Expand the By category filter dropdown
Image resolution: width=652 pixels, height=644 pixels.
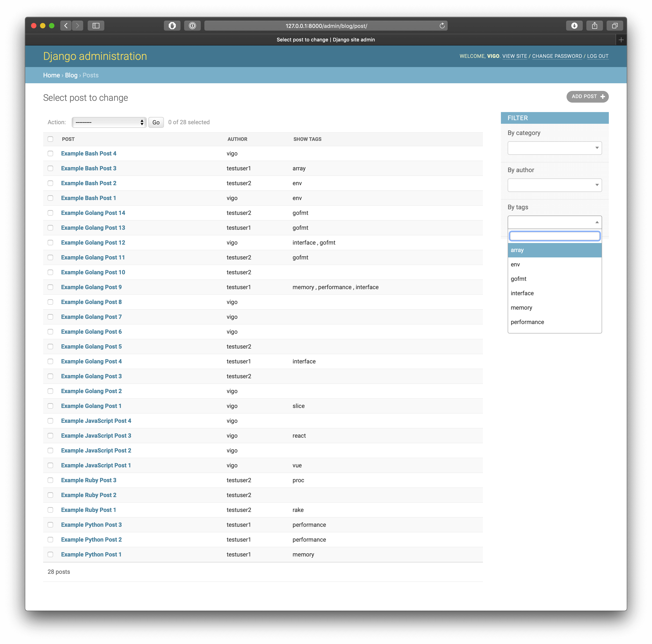(x=554, y=148)
